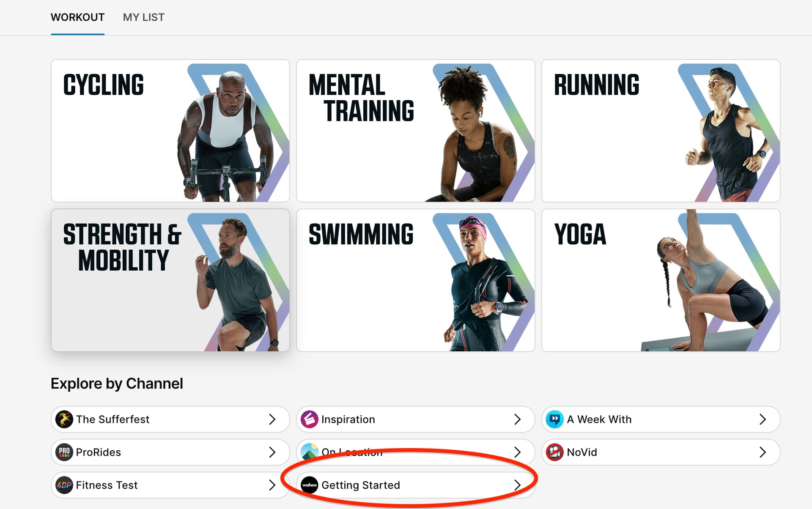This screenshot has width=812, height=509.
Task: Click the Wahoo logo beside Getting Started
Action: (310, 485)
